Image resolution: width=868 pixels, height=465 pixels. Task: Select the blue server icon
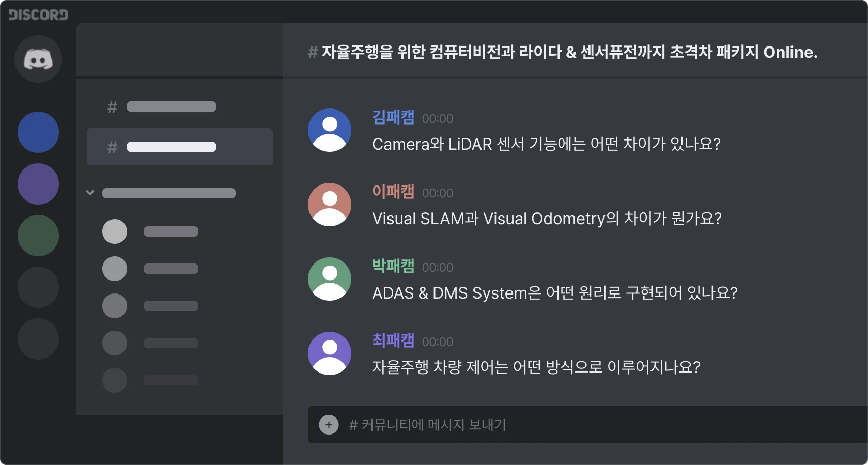click(38, 132)
